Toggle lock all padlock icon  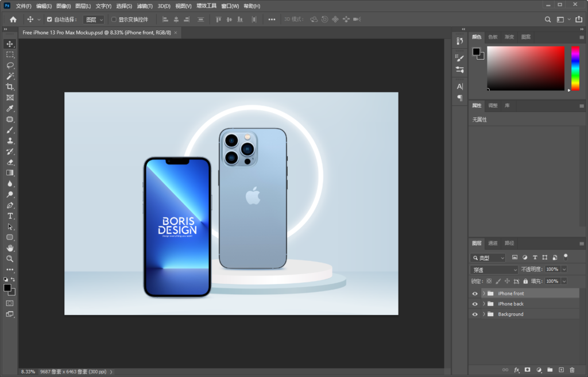[x=525, y=281]
